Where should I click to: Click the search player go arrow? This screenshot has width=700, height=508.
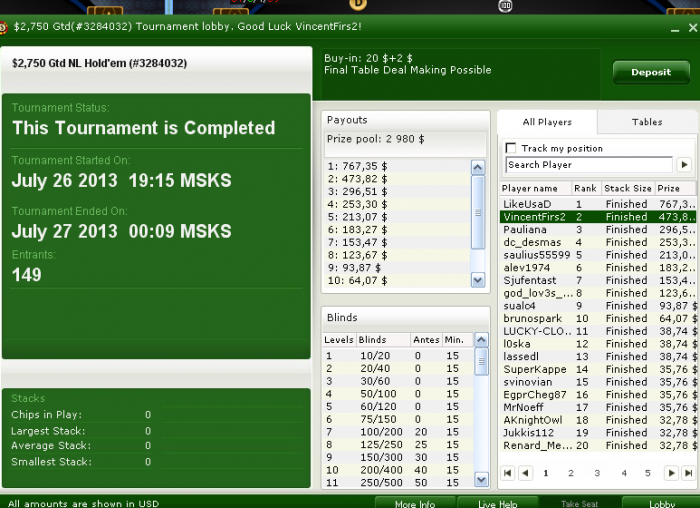click(684, 165)
